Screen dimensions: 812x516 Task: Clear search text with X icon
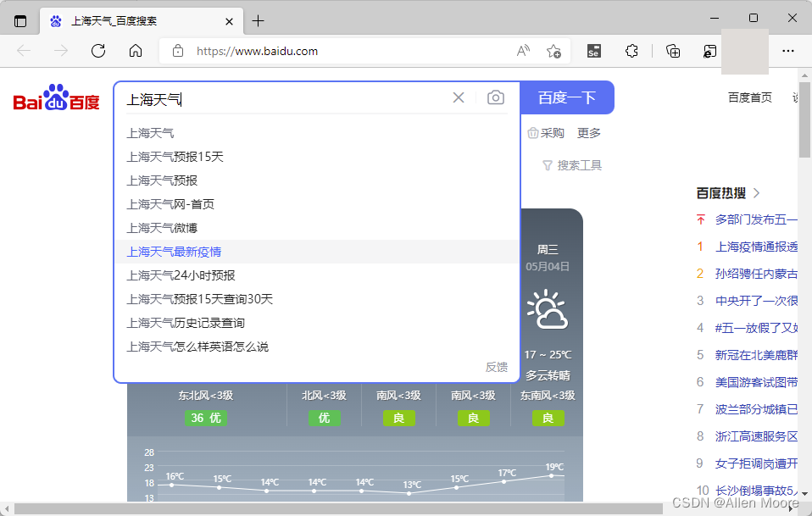click(459, 97)
